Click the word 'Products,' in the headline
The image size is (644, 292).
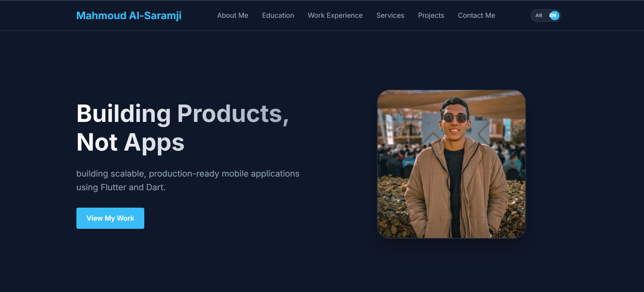233,114
